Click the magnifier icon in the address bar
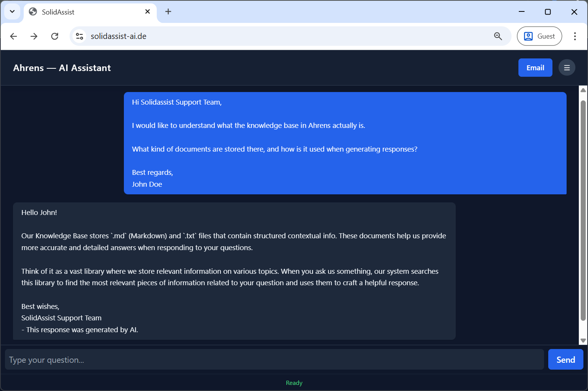The height and width of the screenshot is (391, 588). [x=498, y=36]
